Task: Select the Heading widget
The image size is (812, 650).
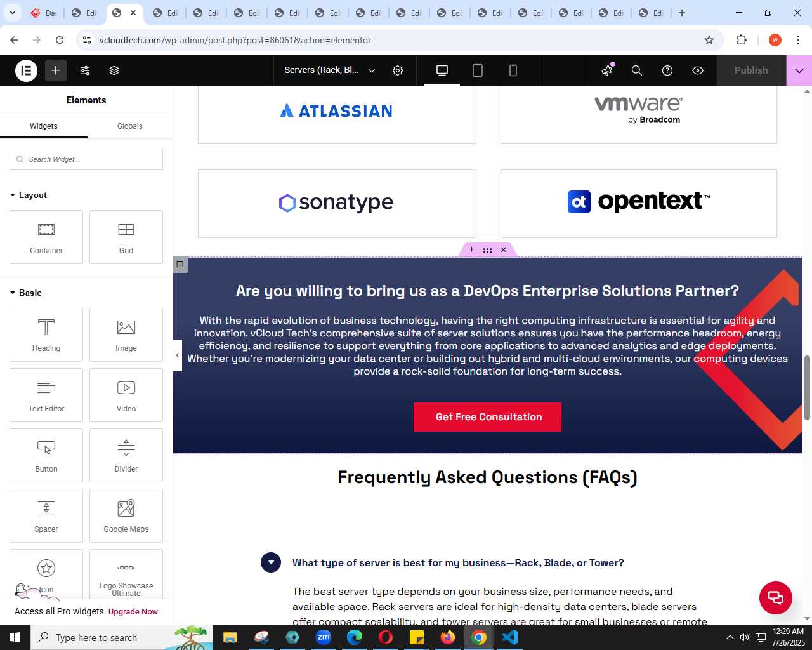Action: (x=46, y=335)
